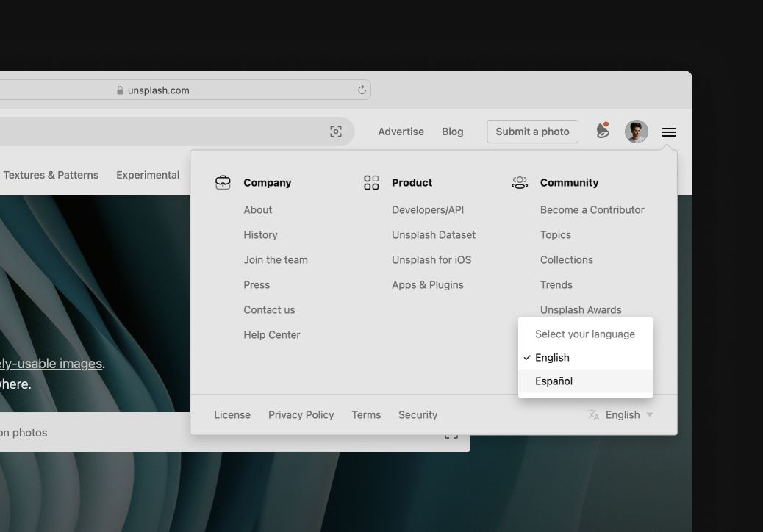Screen dimensions: 763x532
Task: Click the visual search camera icon
Action: (336, 132)
